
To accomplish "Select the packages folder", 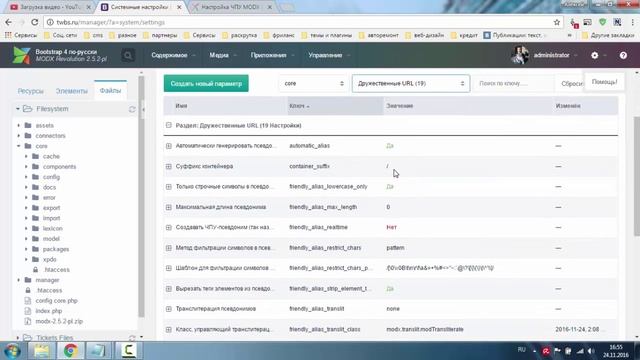I will pyautogui.click(x=56, y=249).
